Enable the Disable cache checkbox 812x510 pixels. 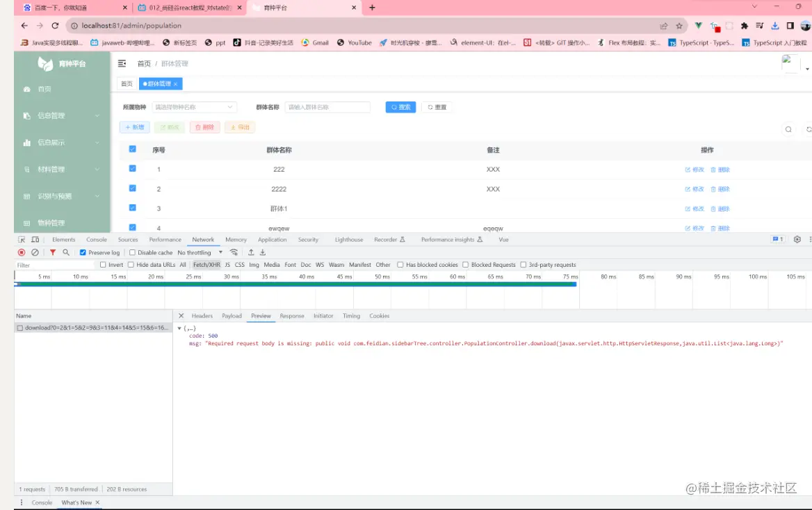tap(132, 253)
